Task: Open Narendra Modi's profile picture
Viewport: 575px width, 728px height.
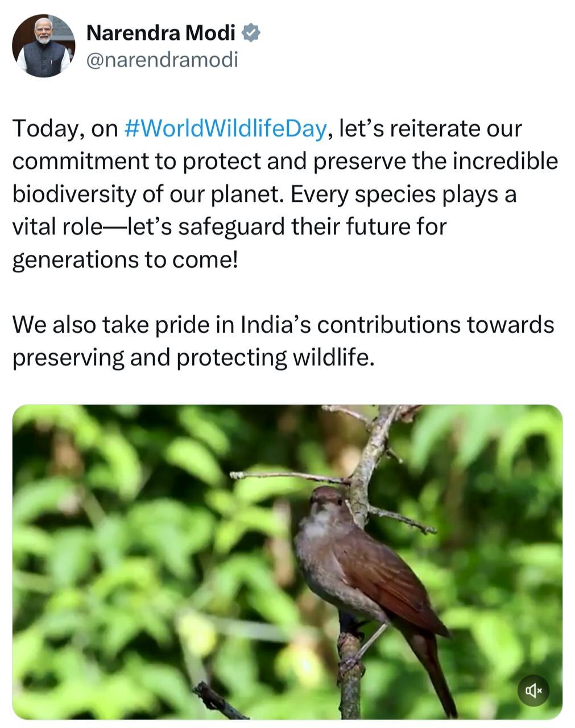Action: 44,47
